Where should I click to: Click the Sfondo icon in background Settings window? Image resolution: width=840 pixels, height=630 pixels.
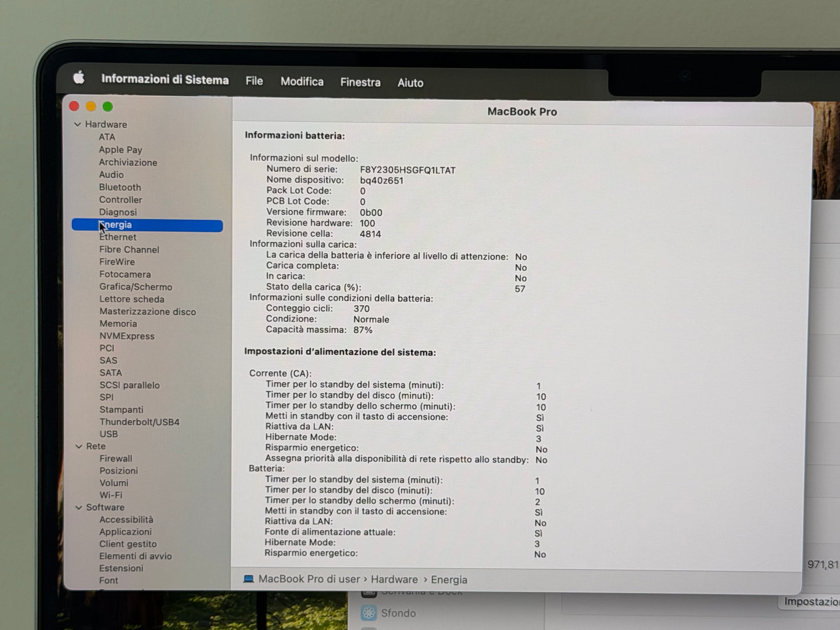[x=369, y=613]
